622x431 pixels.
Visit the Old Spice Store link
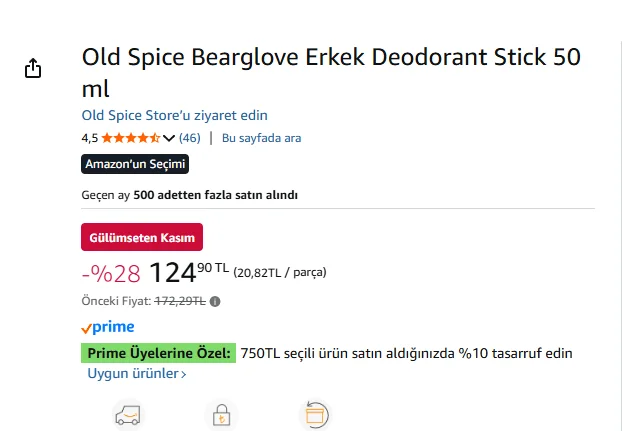tap(175, 115)
